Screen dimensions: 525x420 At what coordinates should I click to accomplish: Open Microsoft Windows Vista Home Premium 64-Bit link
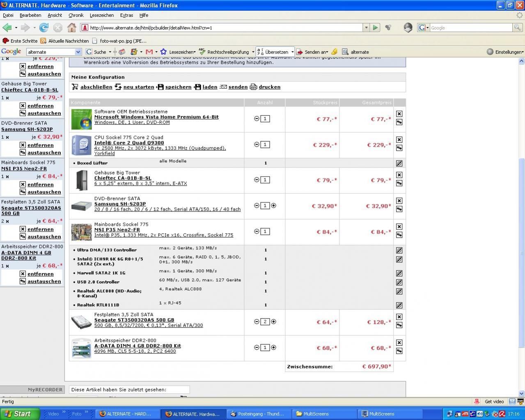click(156, 117)
